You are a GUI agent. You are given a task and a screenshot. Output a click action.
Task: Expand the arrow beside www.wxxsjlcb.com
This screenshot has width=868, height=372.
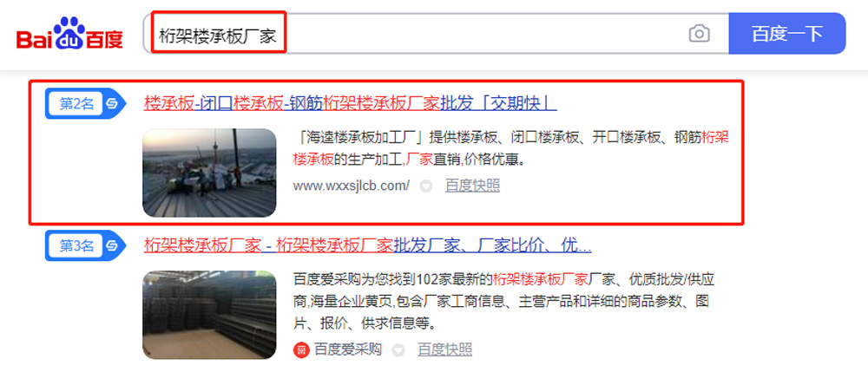click(x=425, y=186)
